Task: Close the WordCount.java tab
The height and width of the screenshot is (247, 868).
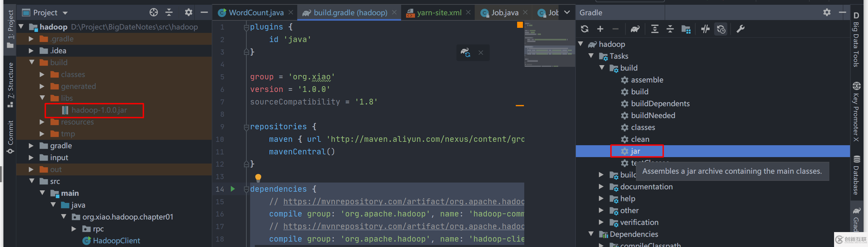Action: tap(291, 13)
